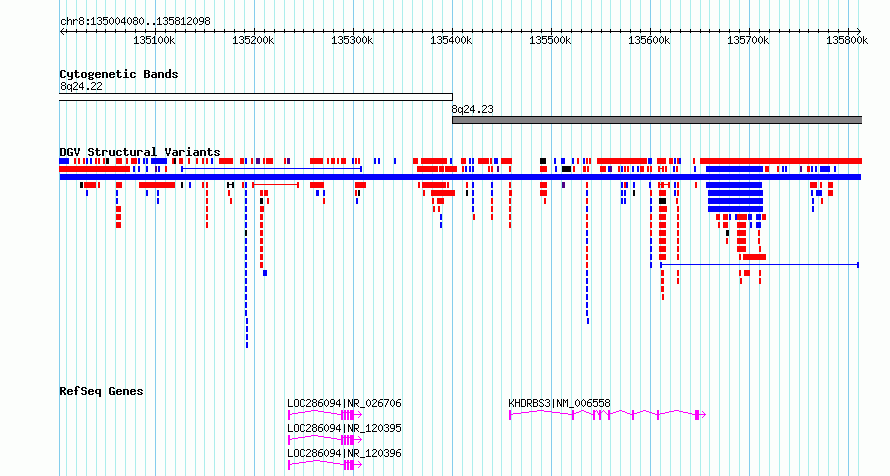The width and height of the screenshot is (890, 476).
Task: Click the magenta NR_120395 transcript glyph
Action: (325, 440)
